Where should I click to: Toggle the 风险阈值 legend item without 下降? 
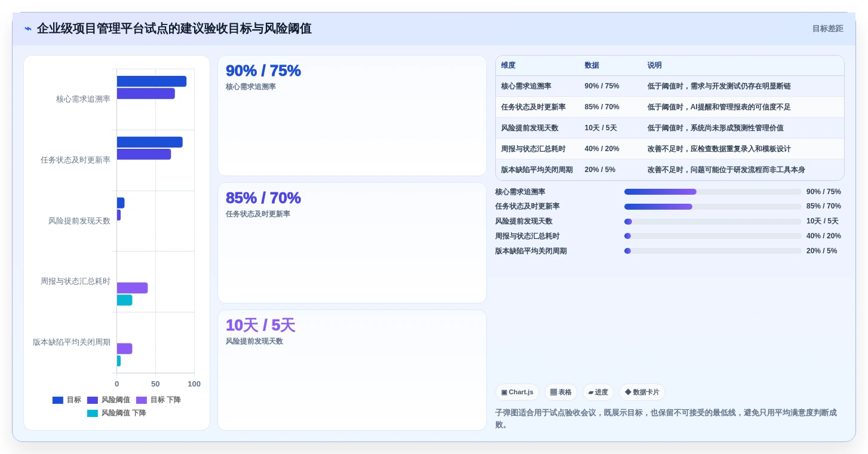109,400
